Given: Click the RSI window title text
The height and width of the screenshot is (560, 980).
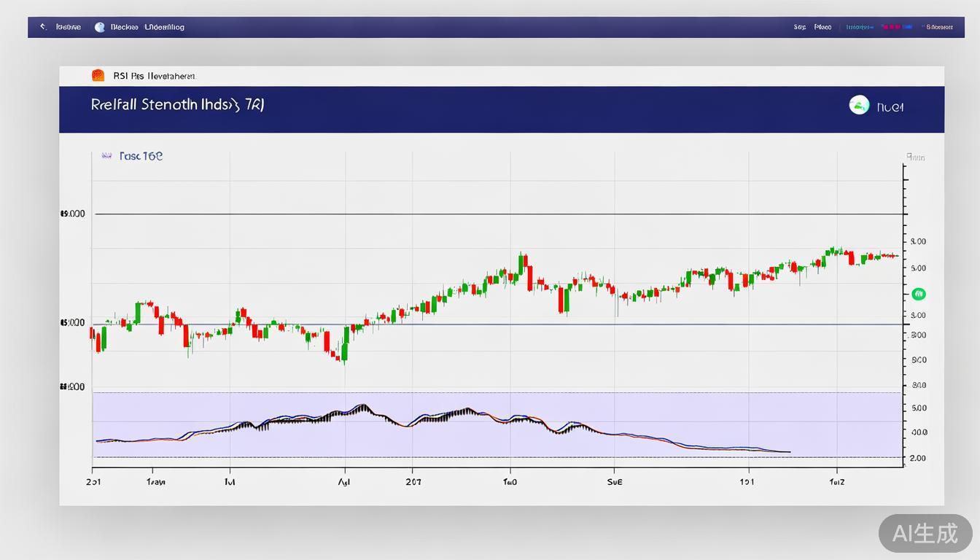Looking at the screenshot, I should (154, 76).
